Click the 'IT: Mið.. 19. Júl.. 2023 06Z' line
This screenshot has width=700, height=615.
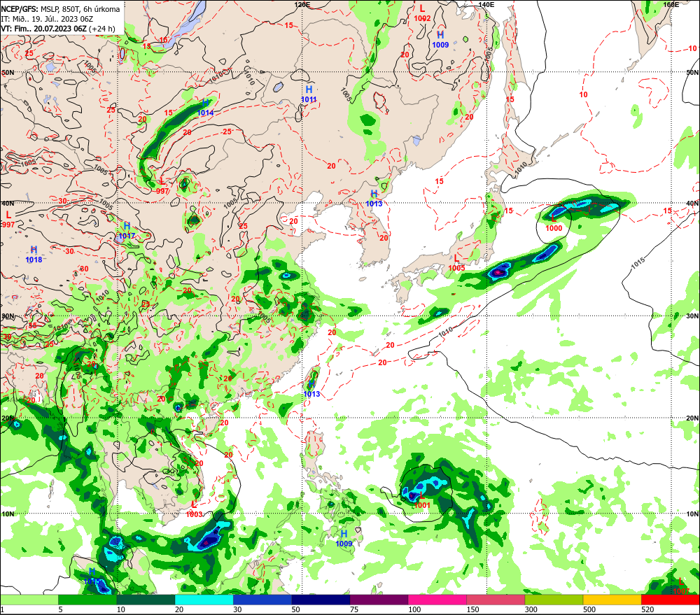tap(47, 19)
